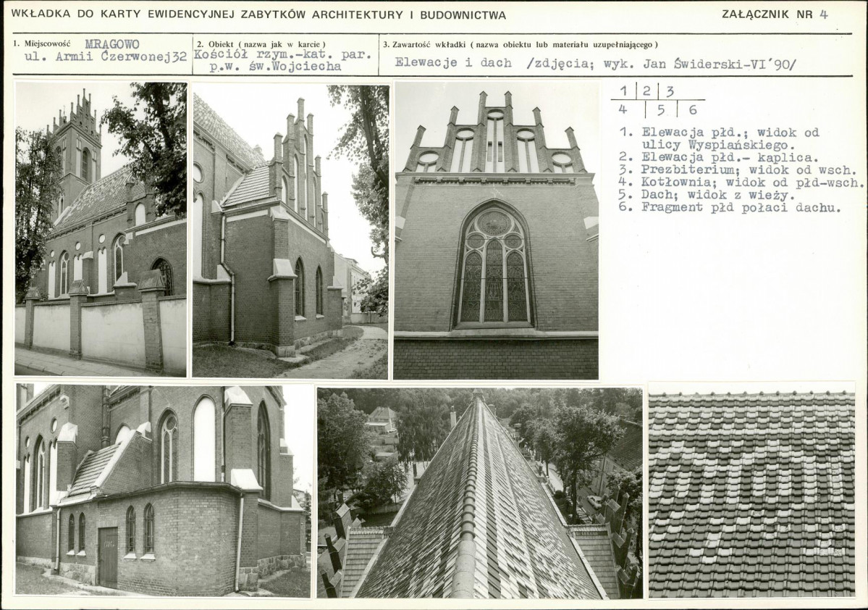This screenshot has height=610, width=868.
Task: Click caption '5. Dach; widok z wieży.'
Action: 707,195
